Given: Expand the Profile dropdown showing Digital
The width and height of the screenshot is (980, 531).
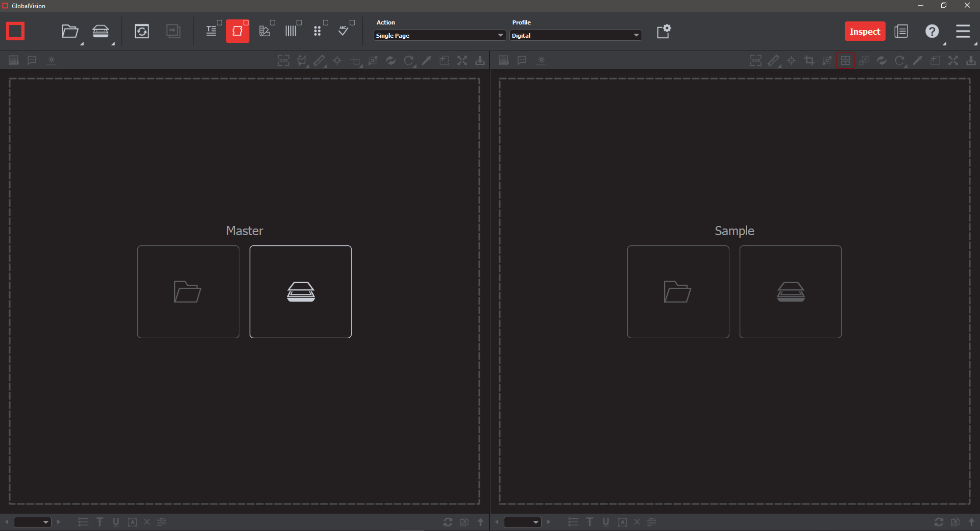Looking at the screenshot, I should (575, 36).
